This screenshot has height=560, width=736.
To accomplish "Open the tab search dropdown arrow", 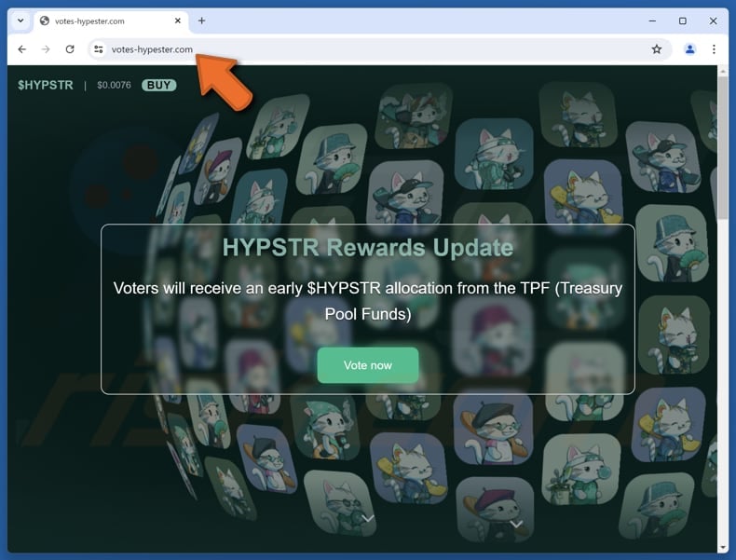I will click(20, 20).
